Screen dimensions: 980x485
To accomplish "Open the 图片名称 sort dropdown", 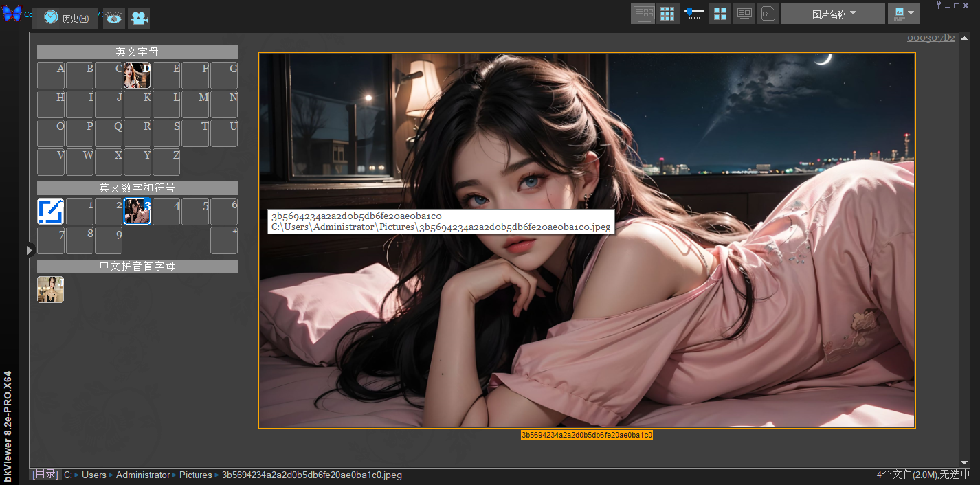I will [832, 12].
